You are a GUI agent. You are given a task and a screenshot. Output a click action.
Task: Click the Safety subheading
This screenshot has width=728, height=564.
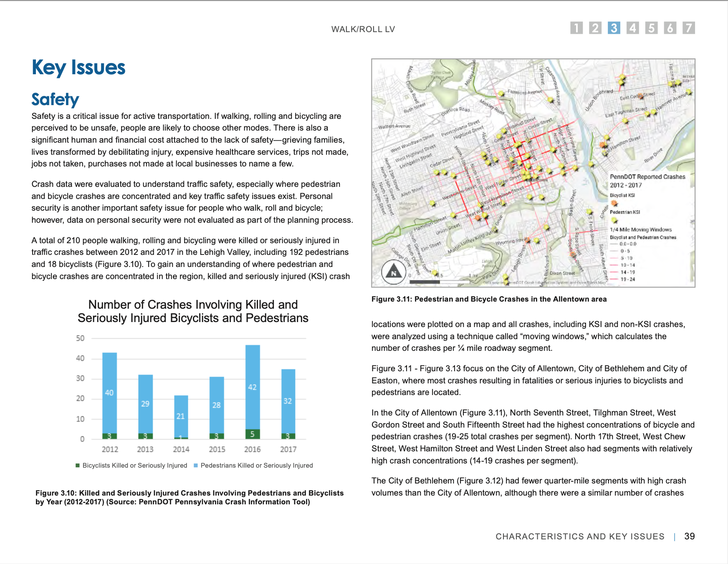(55, 100)
